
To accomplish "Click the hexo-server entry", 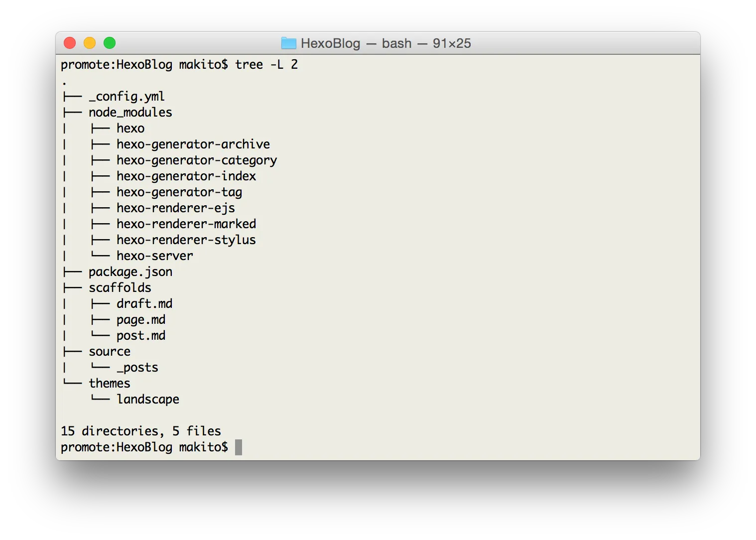I will [x=154, y=256].
